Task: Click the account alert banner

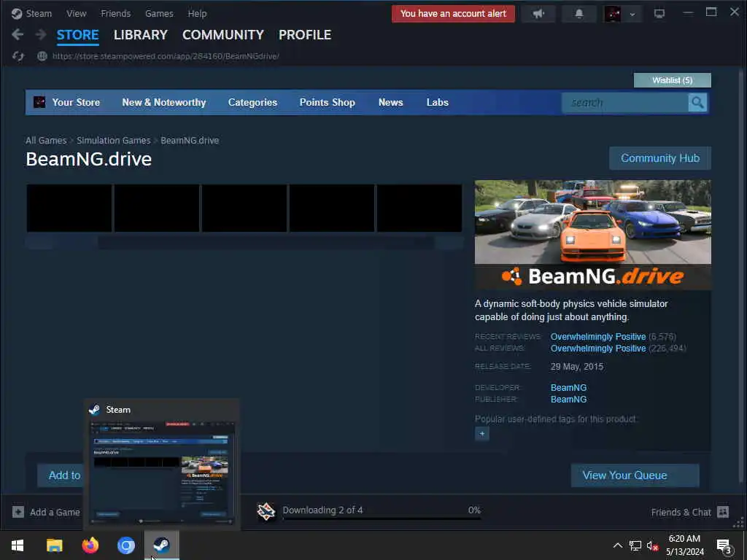Action: (x=453, y=14)
